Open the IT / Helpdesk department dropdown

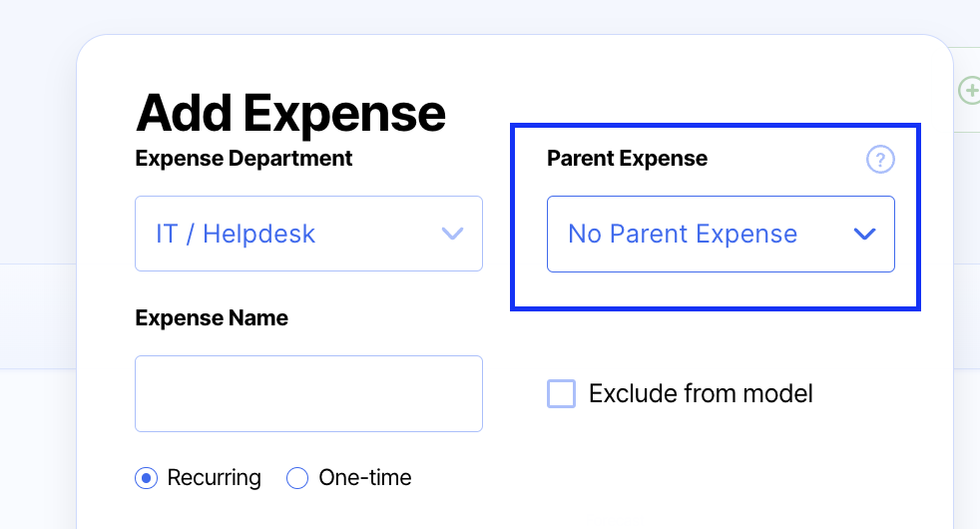point(308,234)
